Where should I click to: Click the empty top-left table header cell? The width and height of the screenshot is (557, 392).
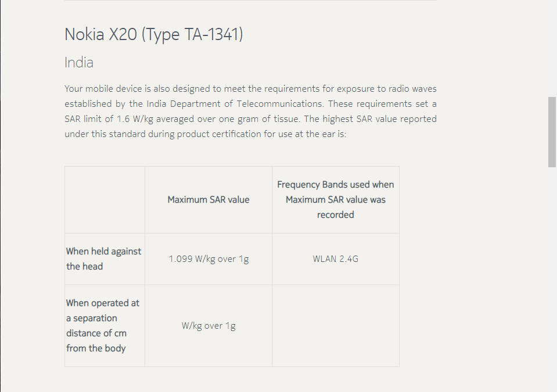tap(105, 200)
